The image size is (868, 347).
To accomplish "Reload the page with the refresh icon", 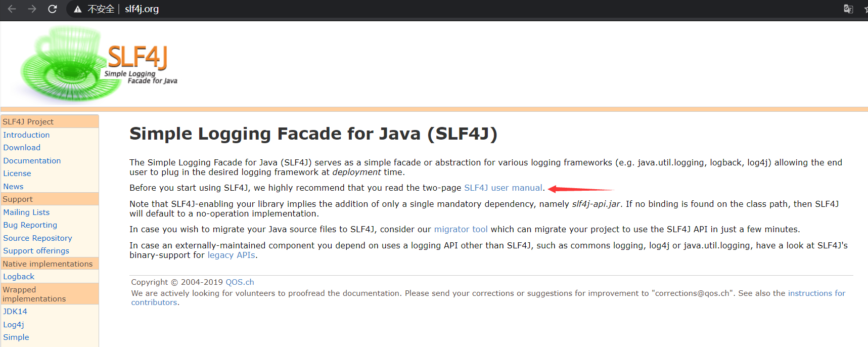I will tap(53, 9).
